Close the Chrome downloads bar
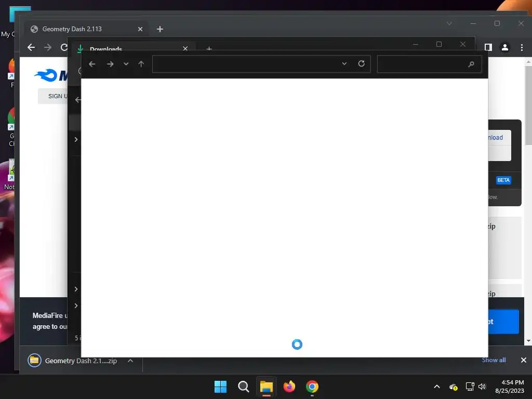 click(524, 360)
